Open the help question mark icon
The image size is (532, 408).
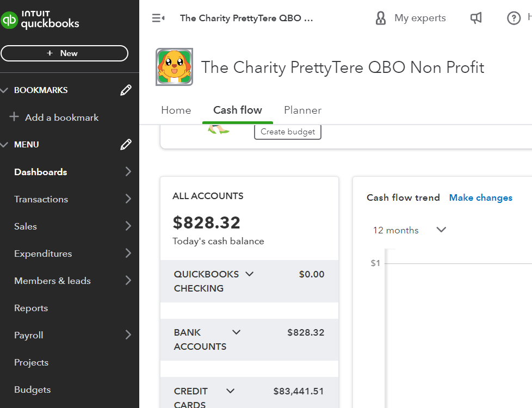514,18
